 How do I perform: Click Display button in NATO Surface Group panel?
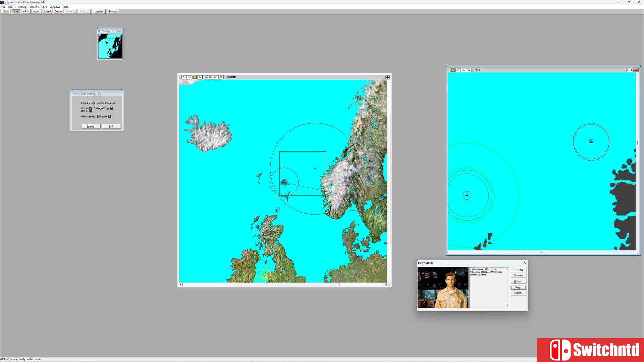pyautogui.click(x=91, y=126)
